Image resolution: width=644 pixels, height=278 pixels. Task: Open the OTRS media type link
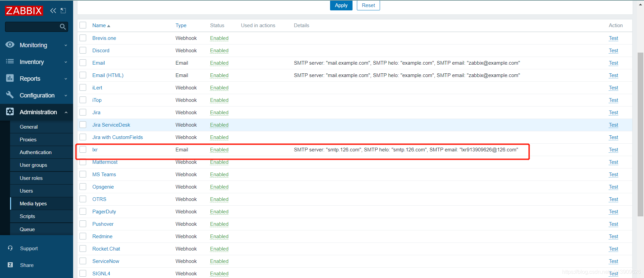pos(99,199)
